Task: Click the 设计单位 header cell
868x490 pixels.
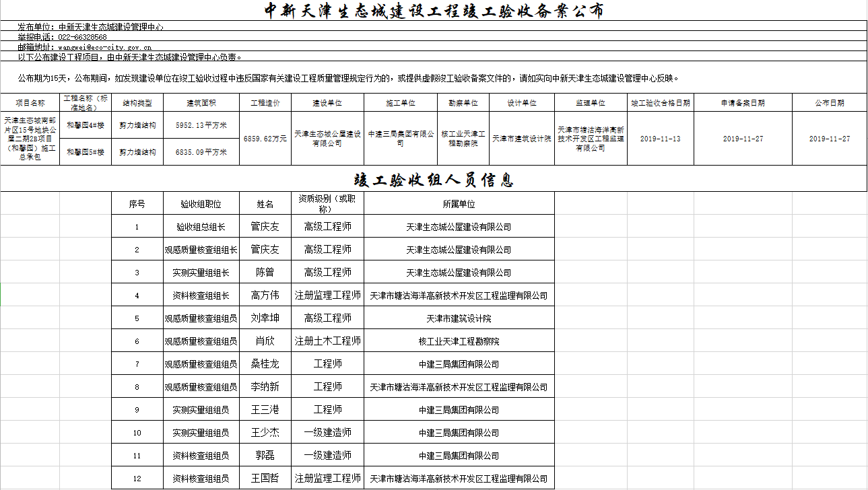Action: click(x=522, y=103)
